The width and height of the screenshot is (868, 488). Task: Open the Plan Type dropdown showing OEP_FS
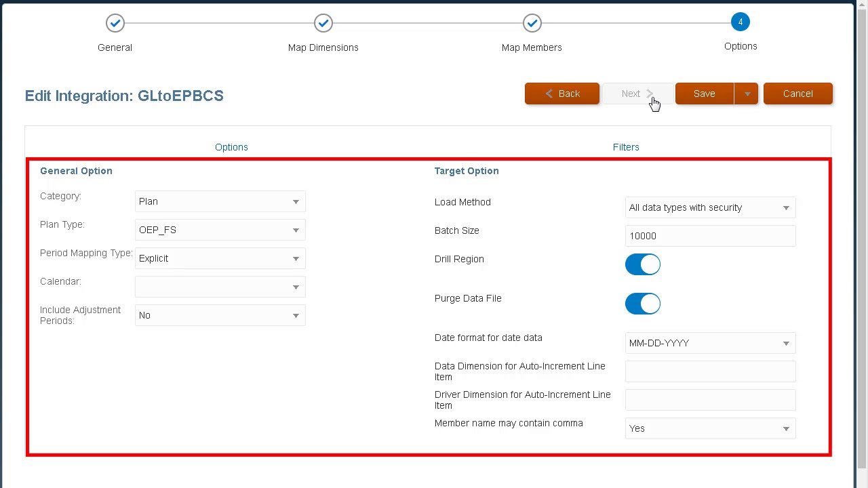click(220, 230)
